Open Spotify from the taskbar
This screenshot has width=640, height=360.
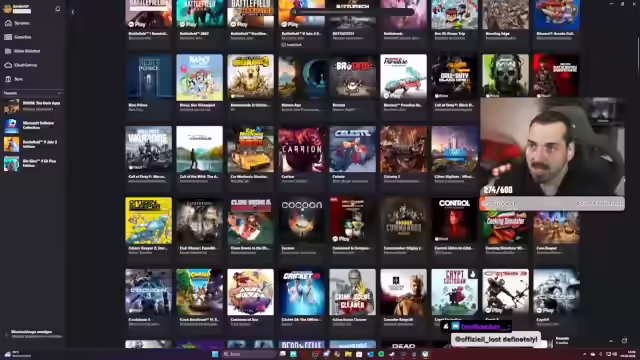click(x=381, y=354)
